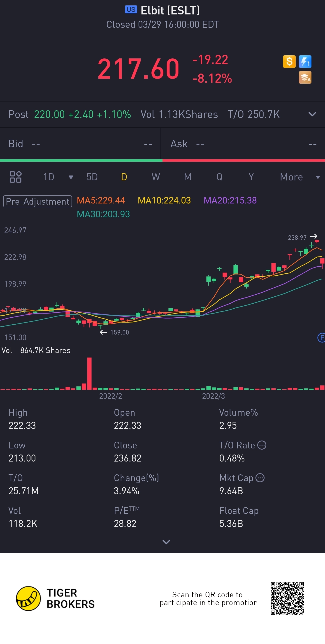Tap the Vol 118.2K value

23,524
